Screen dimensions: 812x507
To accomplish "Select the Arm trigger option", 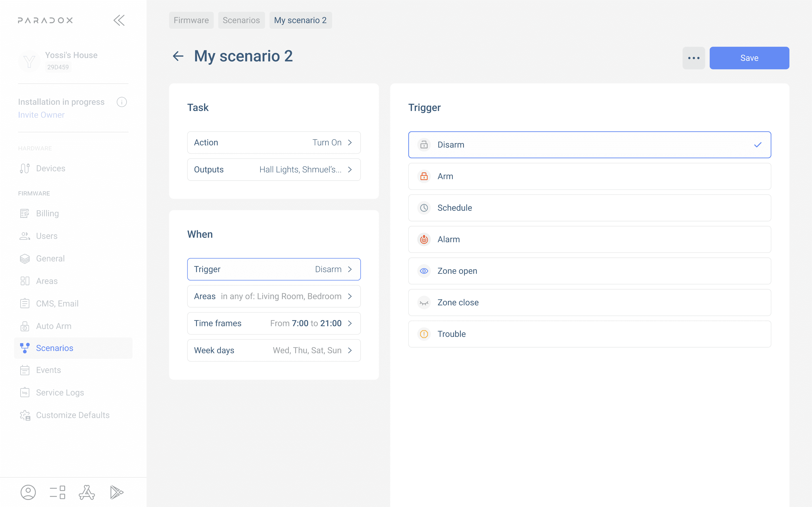I will coord(589,176).
